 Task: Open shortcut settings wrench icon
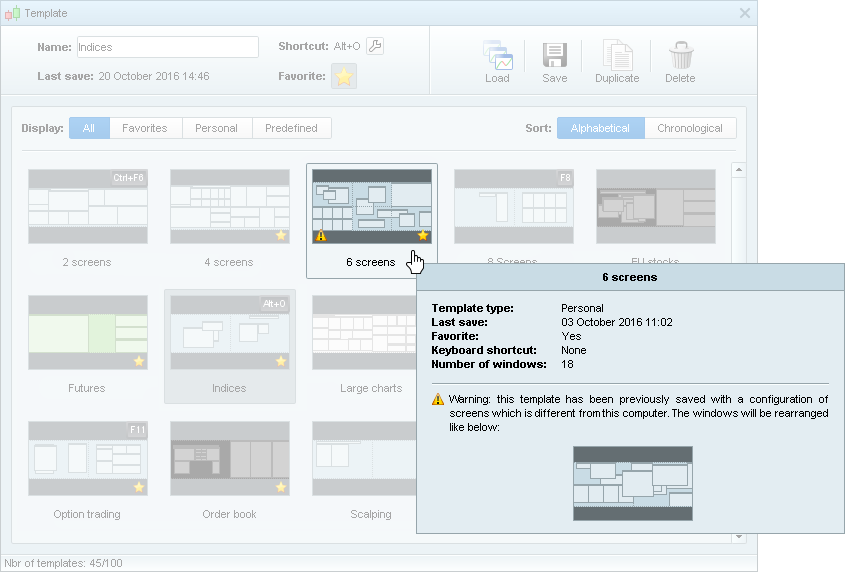[x=375, y=46]
